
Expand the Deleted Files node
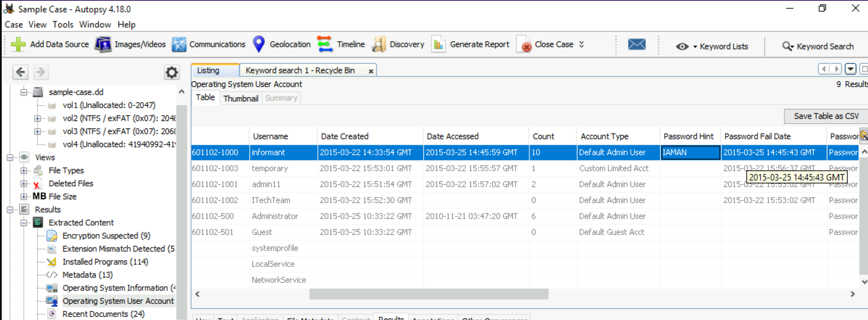pos(24,184)
